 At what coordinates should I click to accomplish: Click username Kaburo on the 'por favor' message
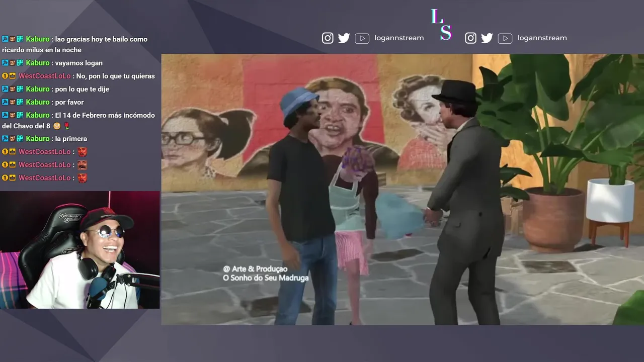coord(38,102)
